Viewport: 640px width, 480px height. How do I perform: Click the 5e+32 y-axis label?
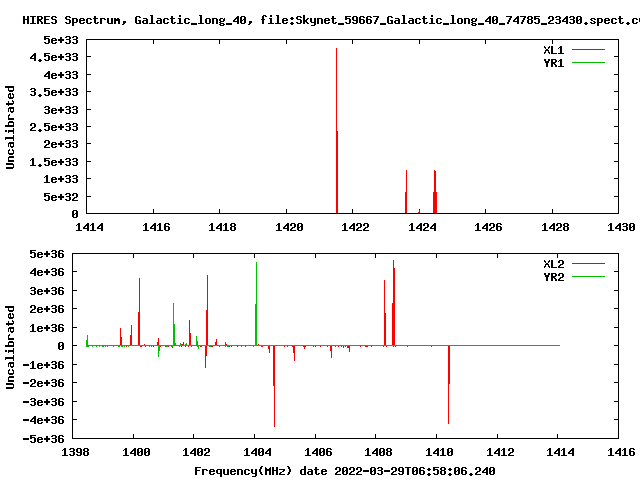[61, 197]
